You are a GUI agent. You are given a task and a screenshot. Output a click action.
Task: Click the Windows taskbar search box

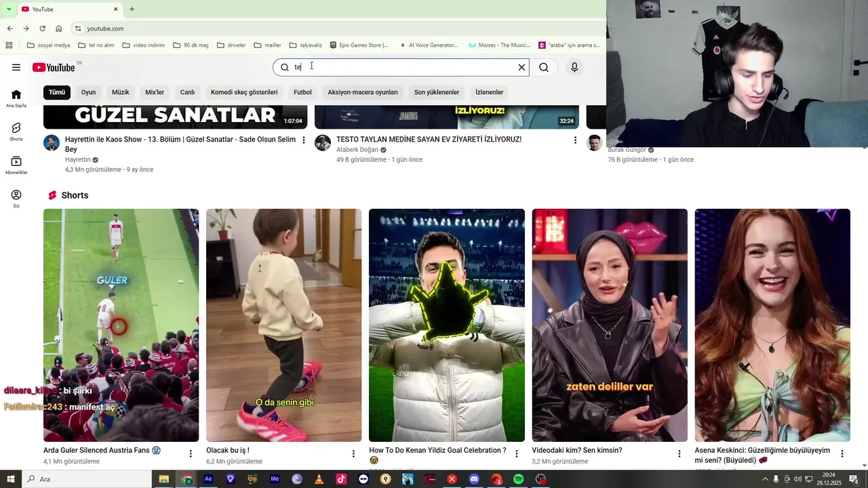coord(87,479)
